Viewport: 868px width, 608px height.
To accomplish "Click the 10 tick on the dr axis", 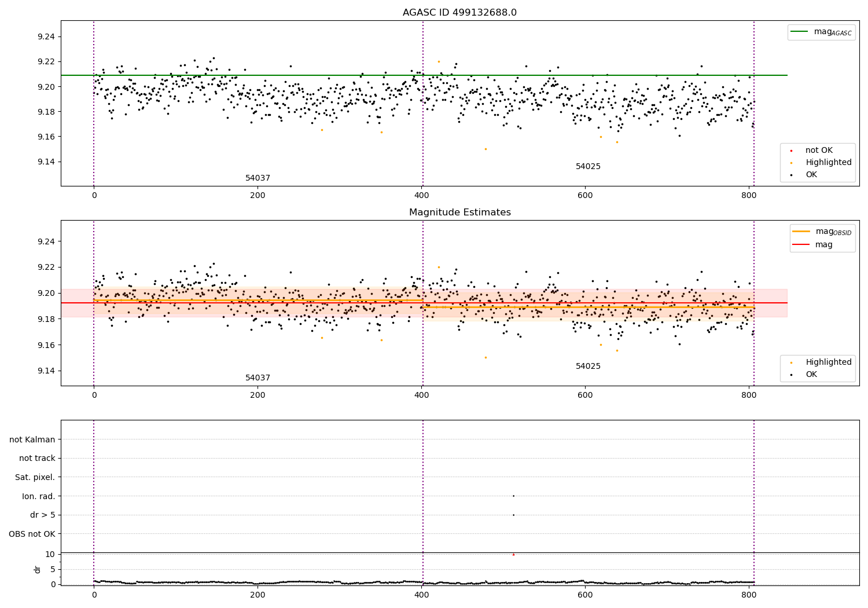I will [x=50, y=554].
